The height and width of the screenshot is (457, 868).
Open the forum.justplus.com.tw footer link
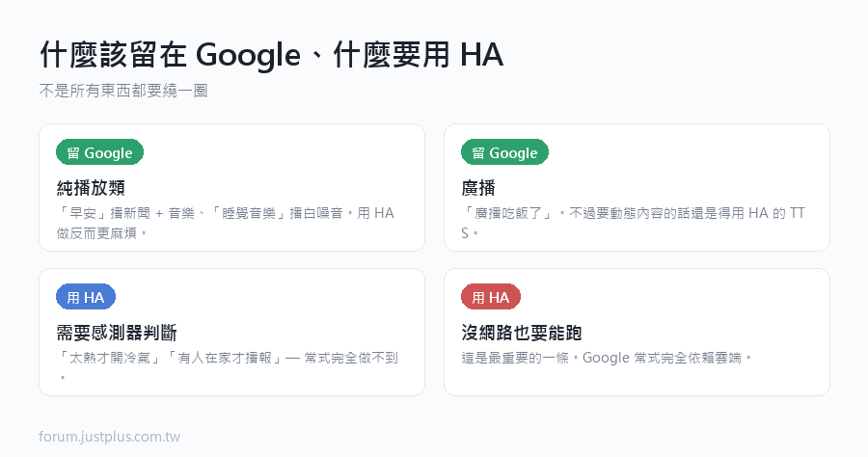tap(110, 437)
